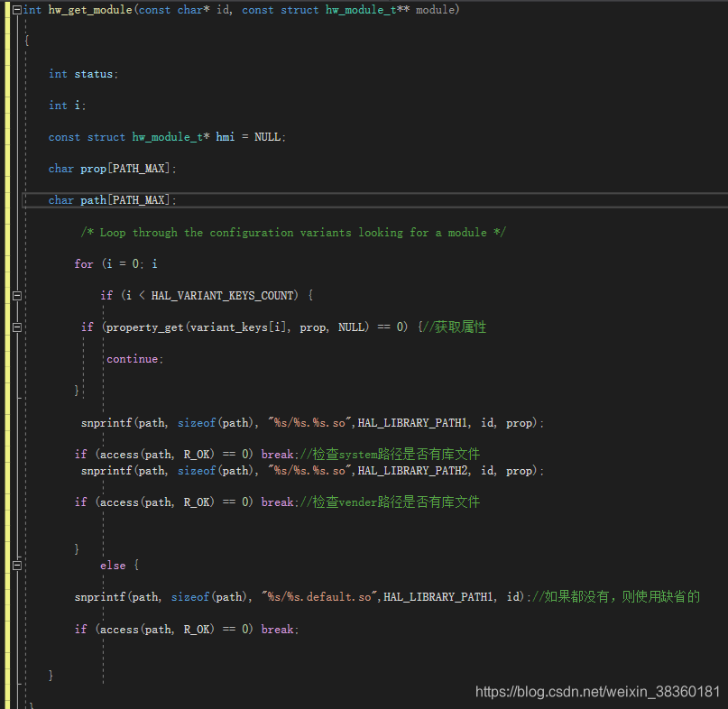The image size is (728, 709).
Task: Click the comment about system path check
Action: (x=390, y=454)
